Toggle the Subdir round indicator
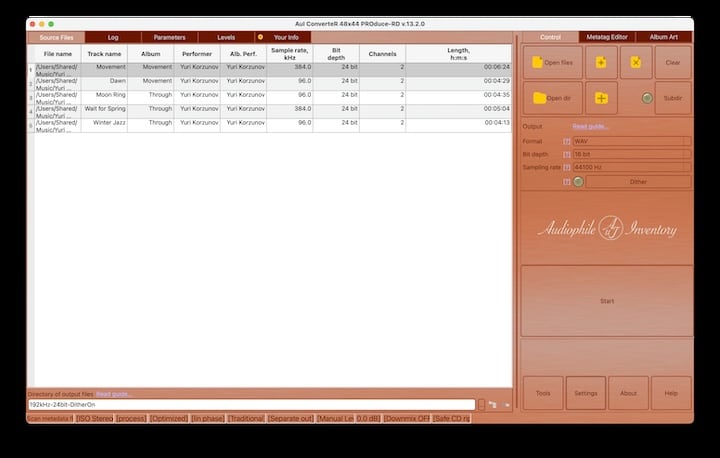 point(647,98)
